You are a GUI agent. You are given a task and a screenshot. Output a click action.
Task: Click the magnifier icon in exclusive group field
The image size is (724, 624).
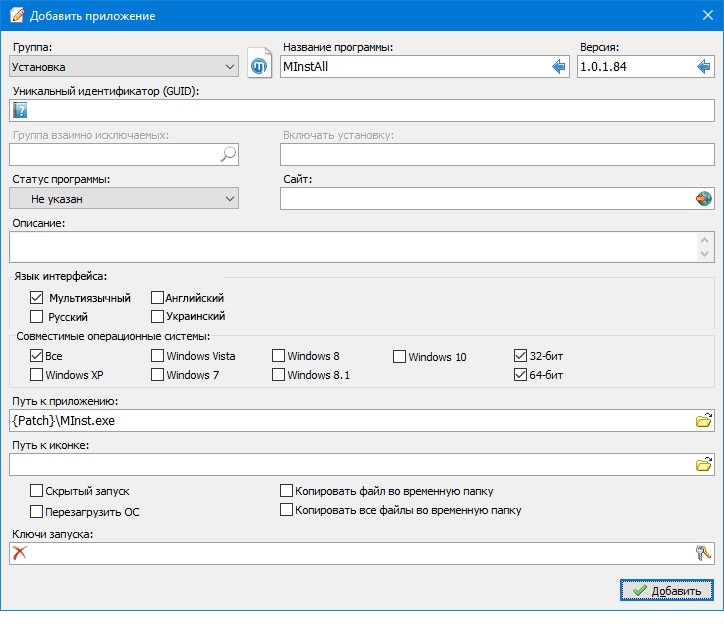228,153
